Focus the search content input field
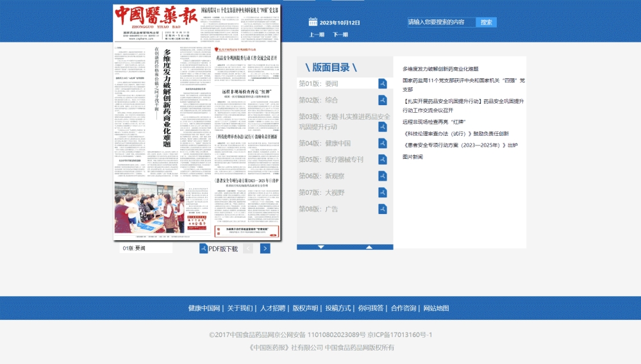 pos(441,22)
